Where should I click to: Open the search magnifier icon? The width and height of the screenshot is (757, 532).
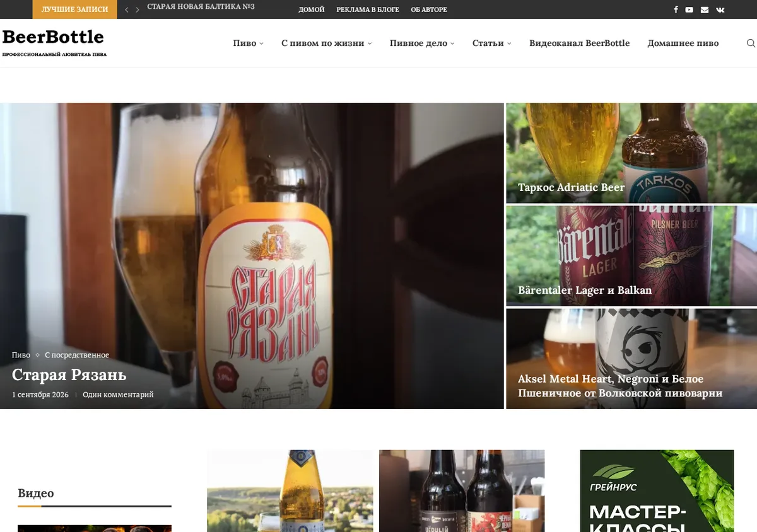click(x=751, y=43)
